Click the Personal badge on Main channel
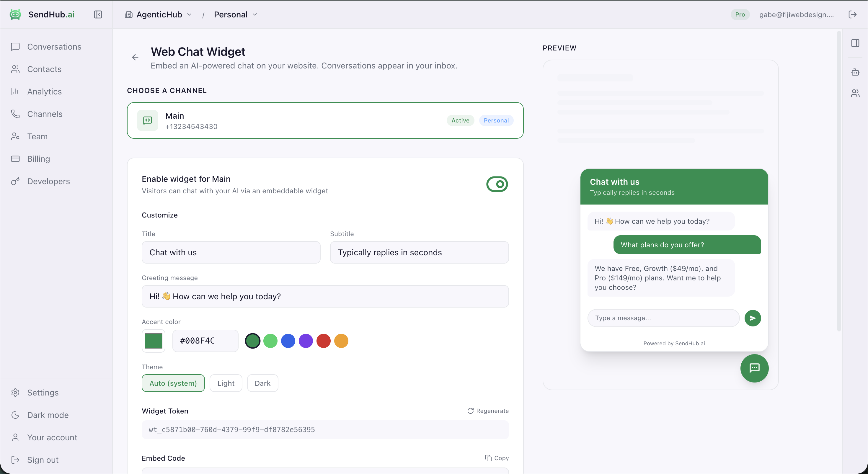Screen dimensions: 868x474 coord(496,120)
